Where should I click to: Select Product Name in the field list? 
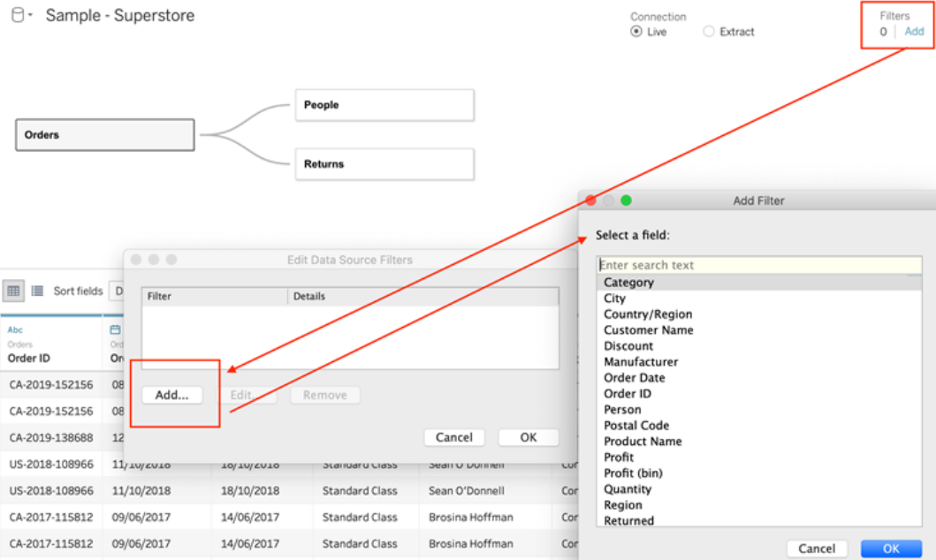tap(759, 442)
